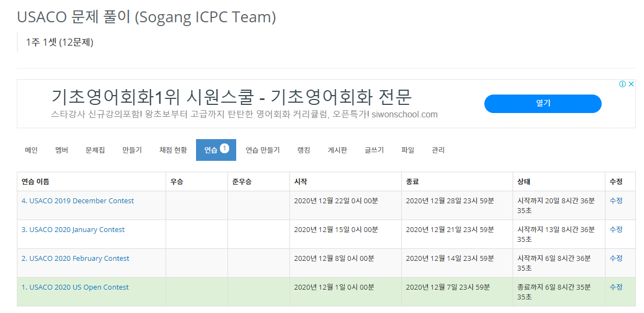
Task: Open the 게시판 tab
Action: tap(338, 150)
